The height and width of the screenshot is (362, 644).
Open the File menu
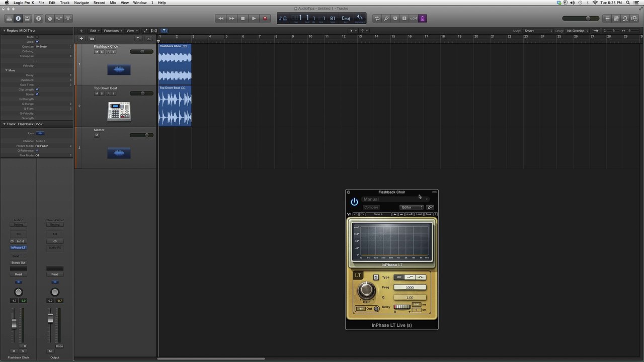tap(41, 3)
